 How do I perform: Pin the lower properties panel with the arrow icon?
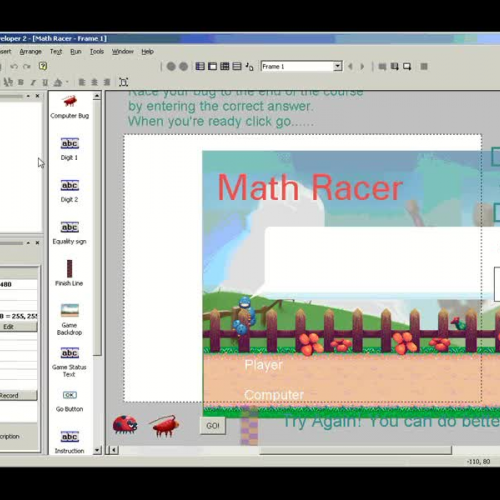(x=28, y=243)
